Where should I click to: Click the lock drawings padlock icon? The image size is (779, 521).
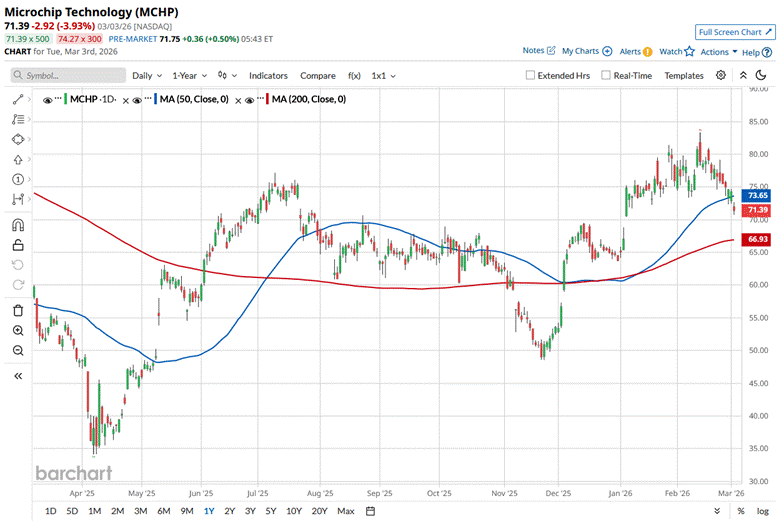[18, 245]
